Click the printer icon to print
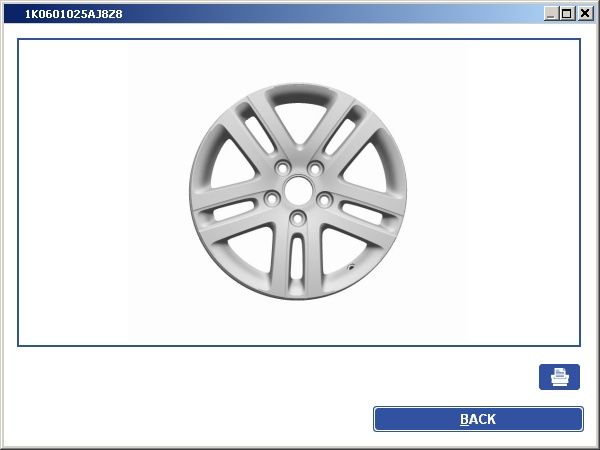 [x=559, y=377]
